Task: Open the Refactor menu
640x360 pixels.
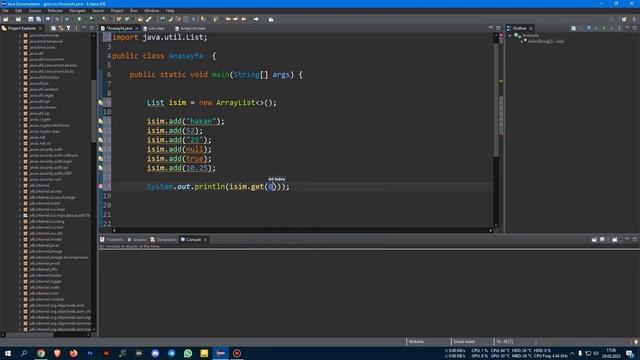Action: click(x=55, y=11)
